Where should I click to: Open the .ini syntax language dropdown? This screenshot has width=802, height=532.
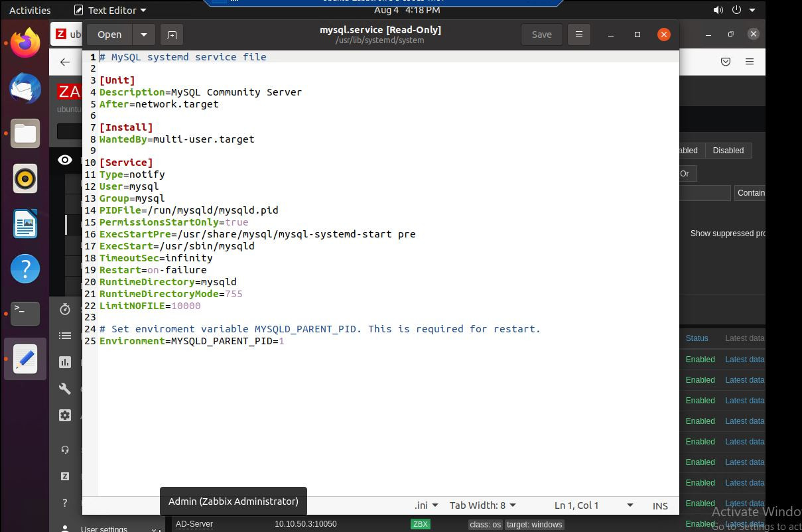pyautogui.click(x=426, y=505)
